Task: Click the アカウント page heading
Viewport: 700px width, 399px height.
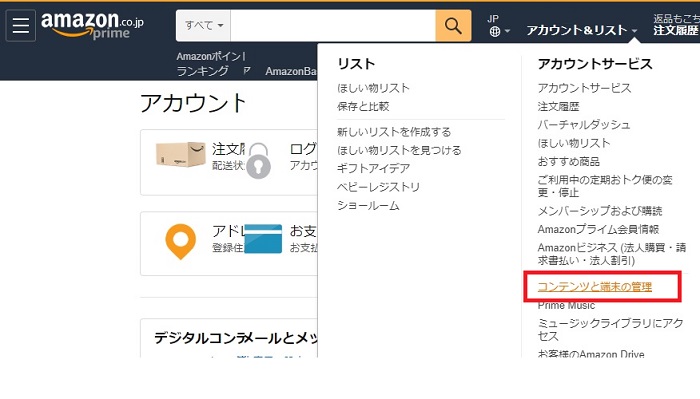Action: click(193, 103)
